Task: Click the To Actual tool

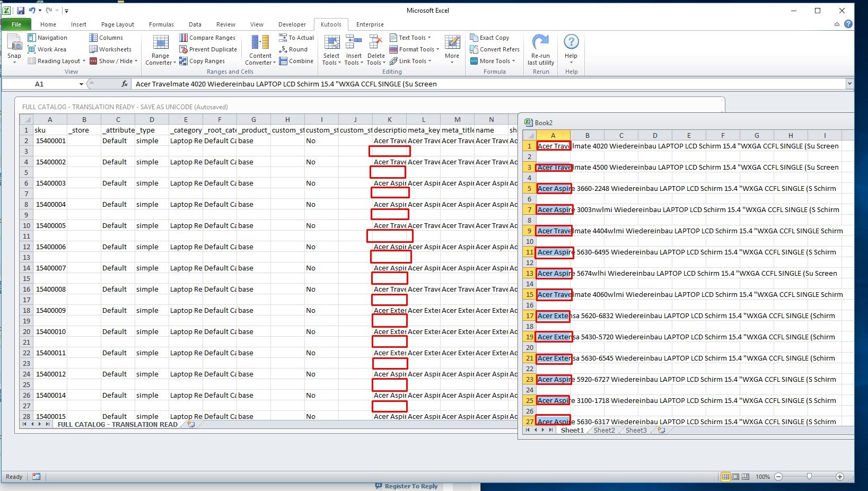Action: click(x=296, y=38)
